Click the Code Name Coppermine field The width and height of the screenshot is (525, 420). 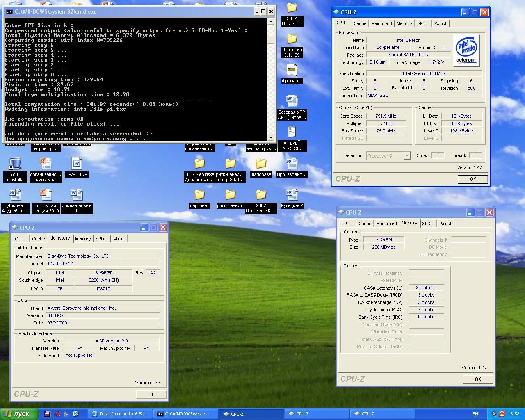pos(388,48)
